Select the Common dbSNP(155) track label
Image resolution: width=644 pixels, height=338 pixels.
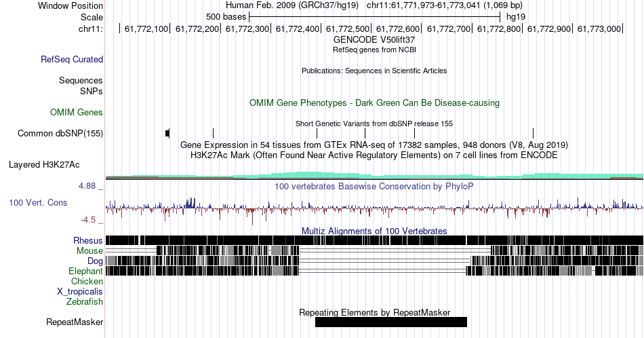[x=60, y=133]
